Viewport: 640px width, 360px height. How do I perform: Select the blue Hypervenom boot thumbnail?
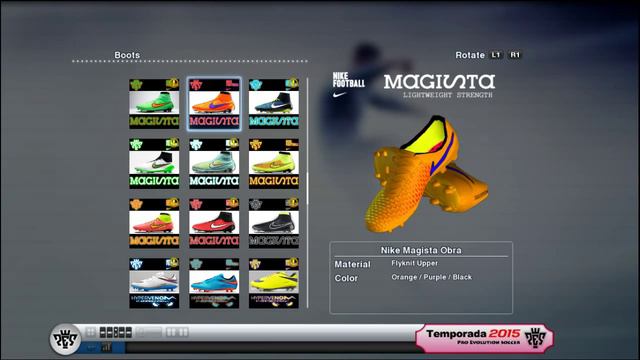click(214, 283)
